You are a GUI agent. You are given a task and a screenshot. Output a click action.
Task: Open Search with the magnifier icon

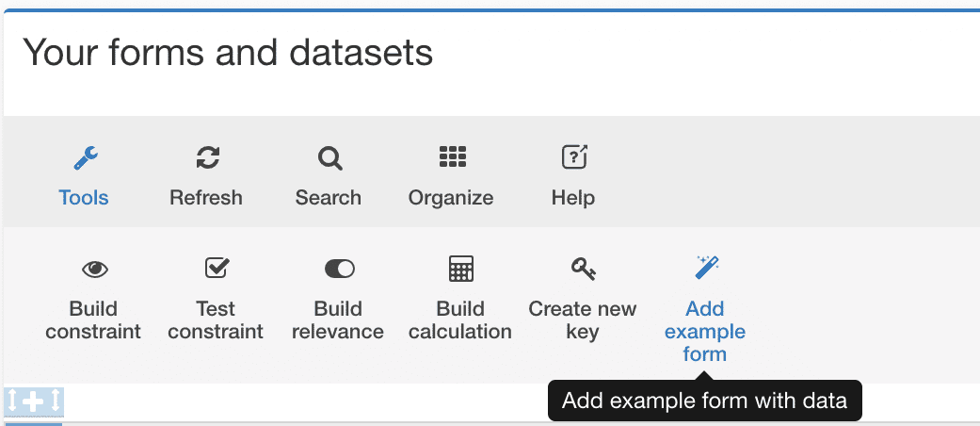click(x=329, y=158)
